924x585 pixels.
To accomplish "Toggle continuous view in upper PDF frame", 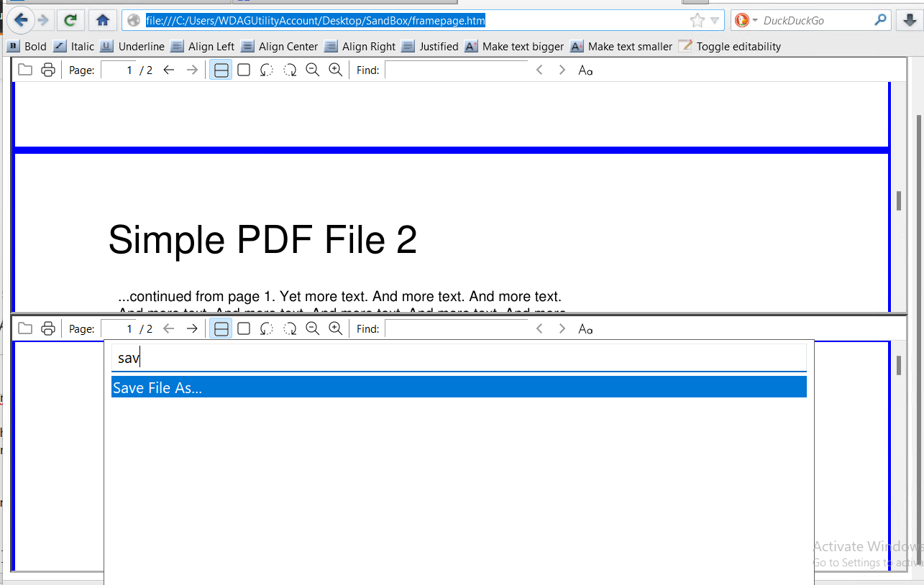I will (221, 70).
